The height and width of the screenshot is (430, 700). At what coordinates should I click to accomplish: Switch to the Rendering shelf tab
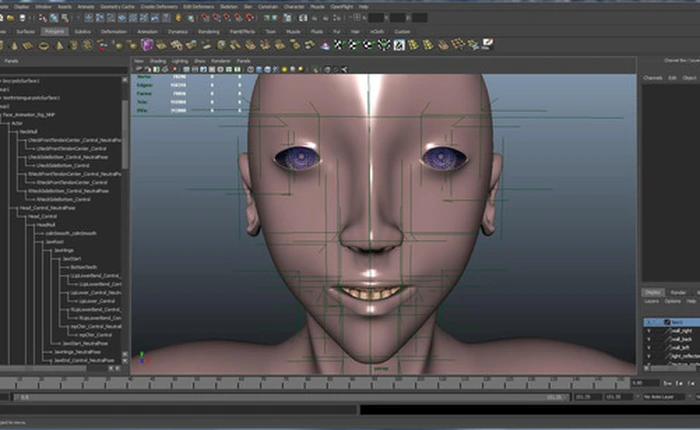208,32
